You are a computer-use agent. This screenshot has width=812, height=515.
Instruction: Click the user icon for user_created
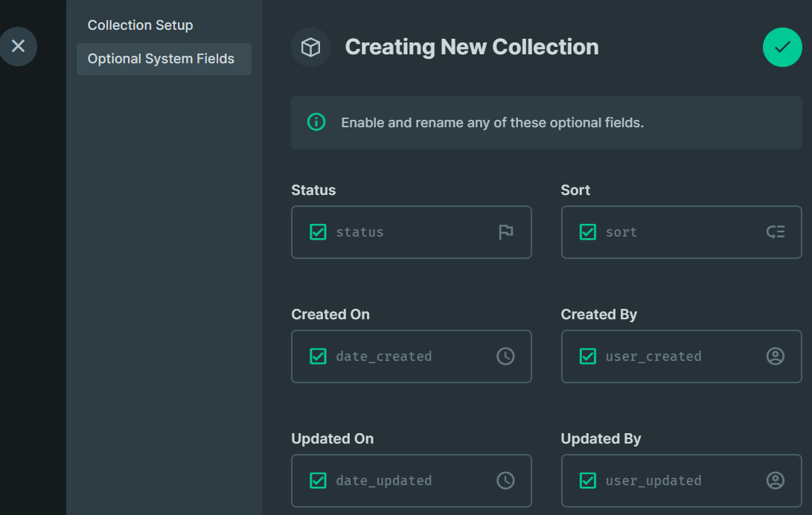[776, 356]
